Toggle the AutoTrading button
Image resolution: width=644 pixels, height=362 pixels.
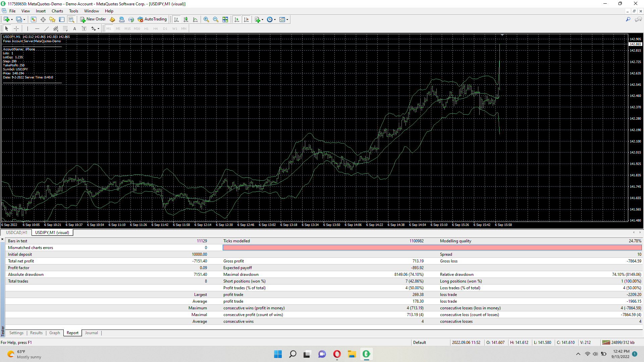(152, 19)
